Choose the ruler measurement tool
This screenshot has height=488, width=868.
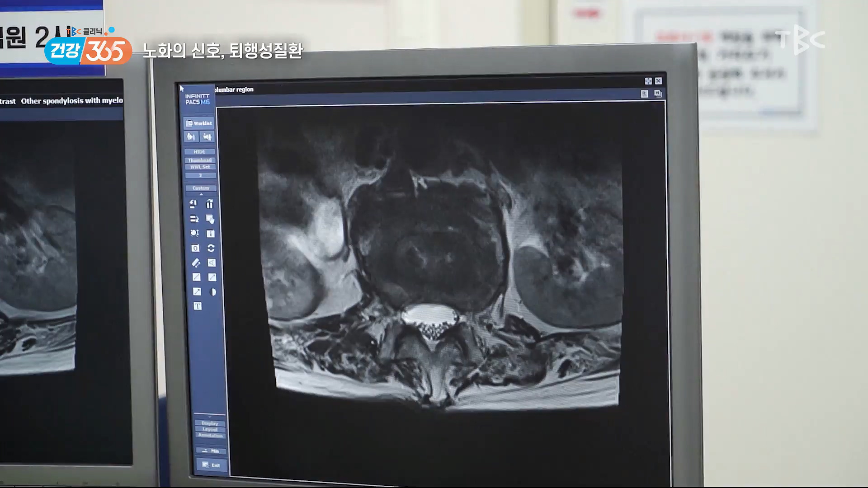coord(196,263)
